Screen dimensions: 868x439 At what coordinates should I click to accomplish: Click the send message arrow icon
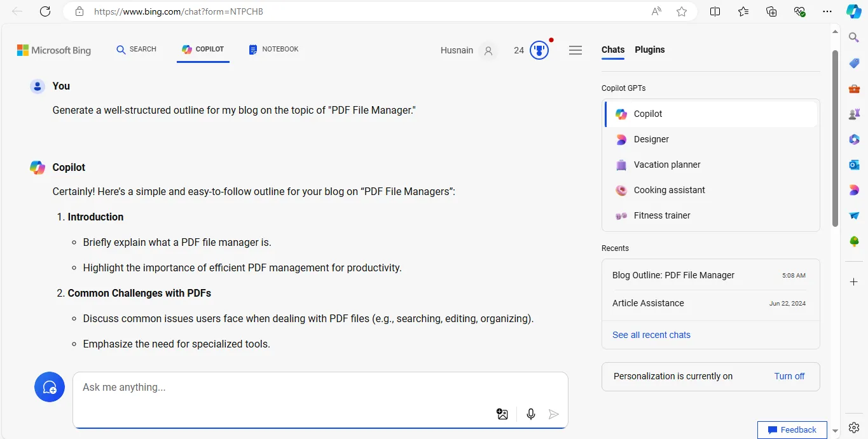pyautogui.click(x=554, y=414)
